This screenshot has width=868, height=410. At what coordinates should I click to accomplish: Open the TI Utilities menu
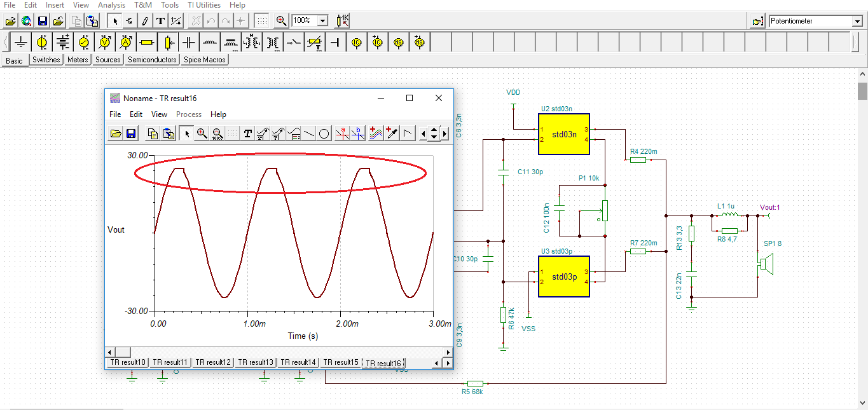click(x=204, y=5)
